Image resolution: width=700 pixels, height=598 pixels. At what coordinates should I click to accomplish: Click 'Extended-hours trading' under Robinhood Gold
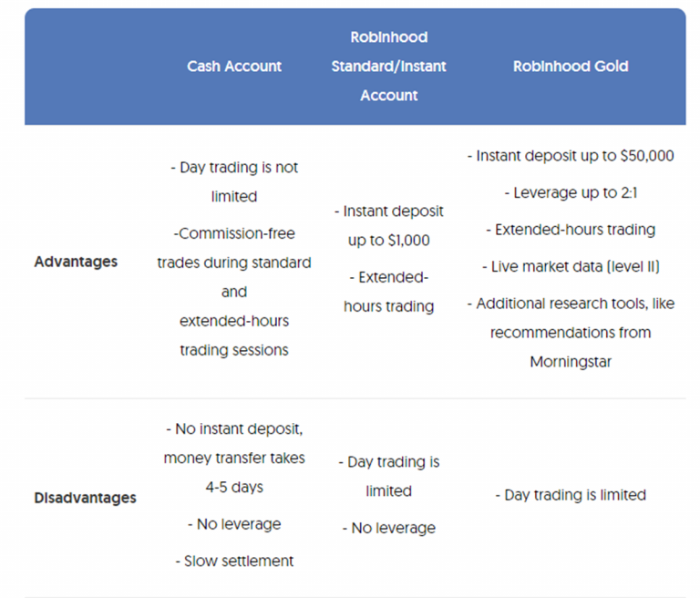pos(571,230)
